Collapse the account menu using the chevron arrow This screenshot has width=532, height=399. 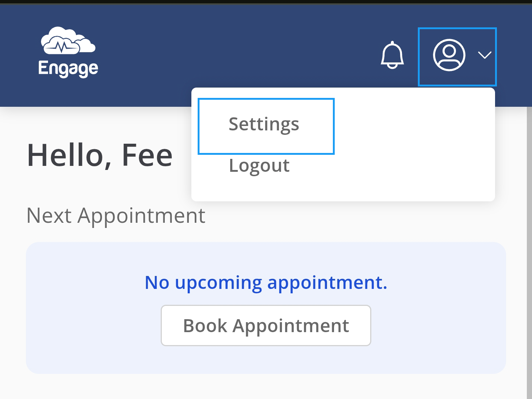click(484, 55)
